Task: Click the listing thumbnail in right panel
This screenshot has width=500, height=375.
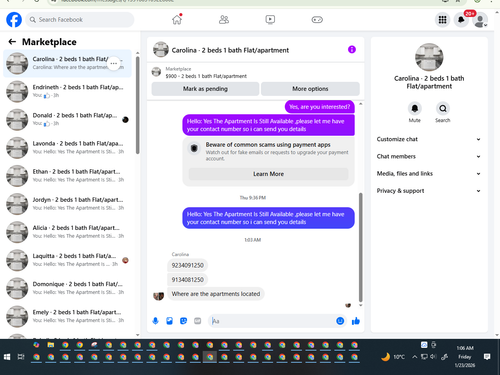Action: pos(429,57)
